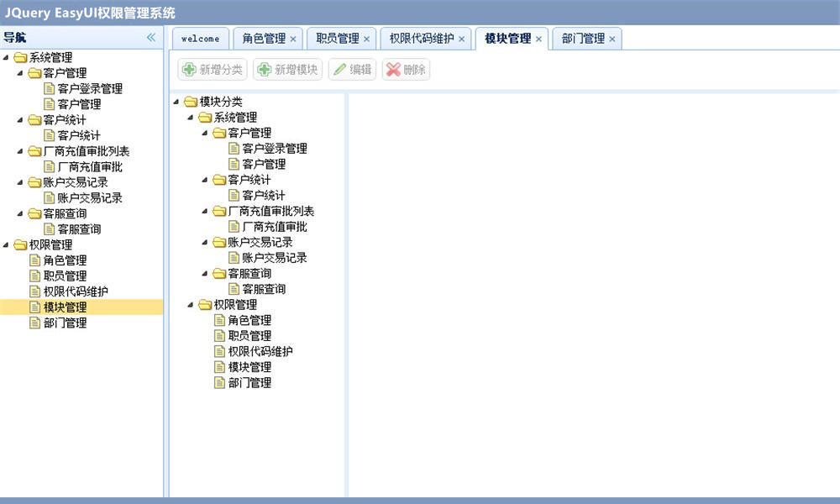Click the green plus icon of 新增模块
840x504 pixels.
pyautogui.click(x=264, y=69)
